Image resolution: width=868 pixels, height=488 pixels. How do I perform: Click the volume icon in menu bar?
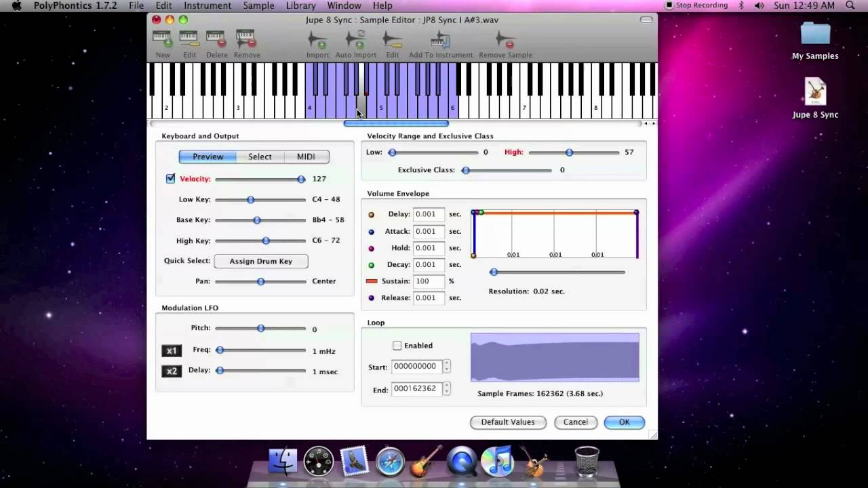coord(759,5)
